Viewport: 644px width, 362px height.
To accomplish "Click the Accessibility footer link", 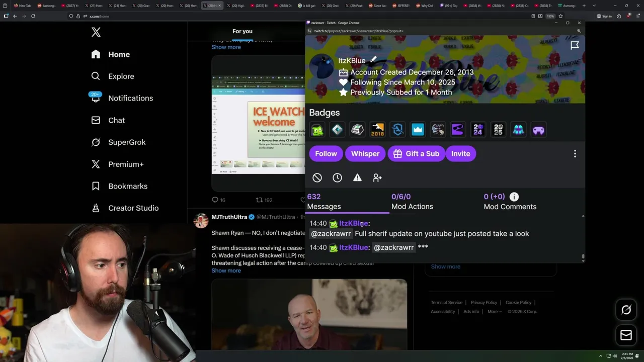I will click(443, 312).
